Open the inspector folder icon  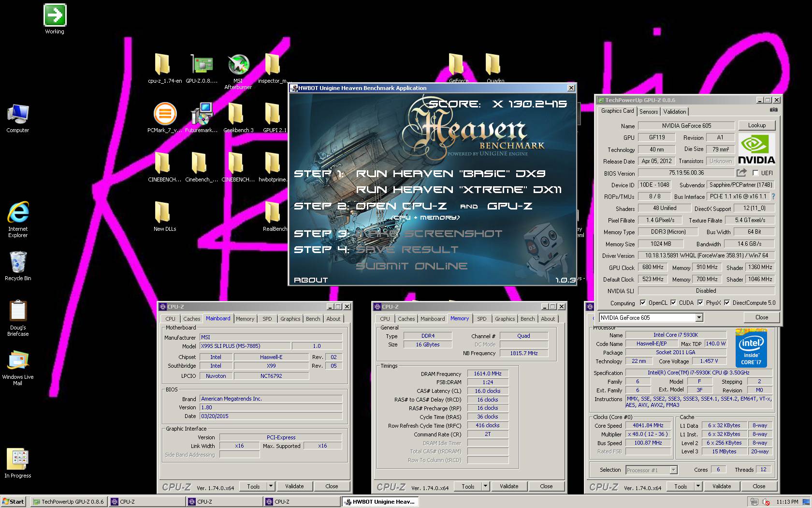click(x=272, y=64)
